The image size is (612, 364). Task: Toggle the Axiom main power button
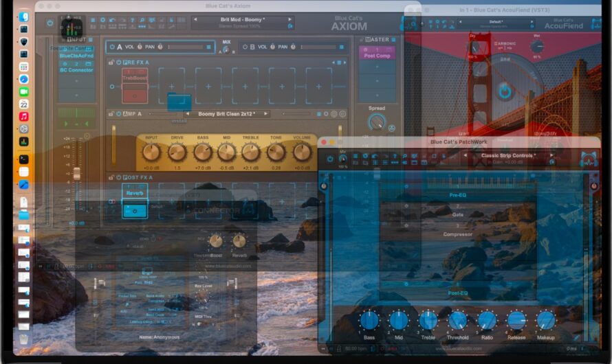50,23
